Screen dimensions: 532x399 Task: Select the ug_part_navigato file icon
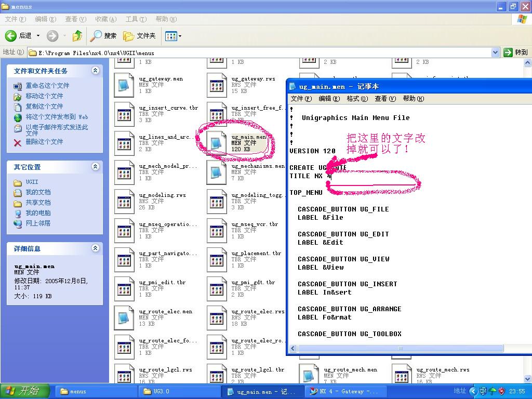pyautogui.click(x=124, y=260)
